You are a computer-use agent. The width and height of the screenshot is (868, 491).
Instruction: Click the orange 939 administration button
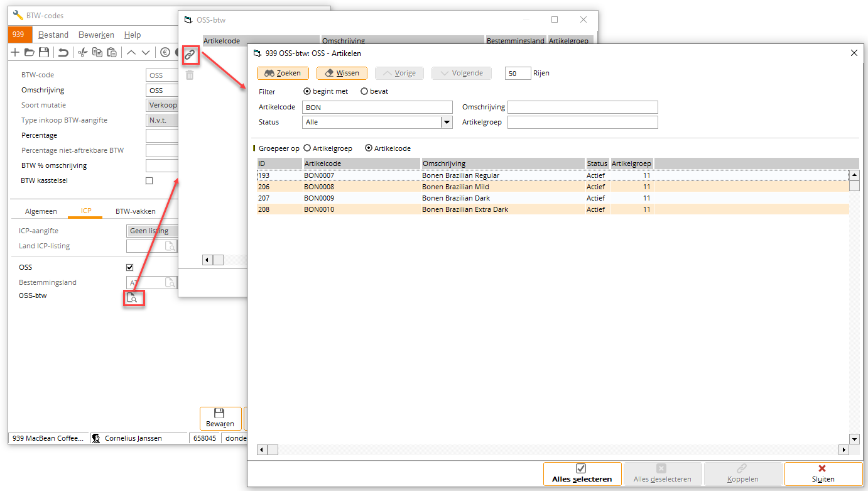point(20,35)
